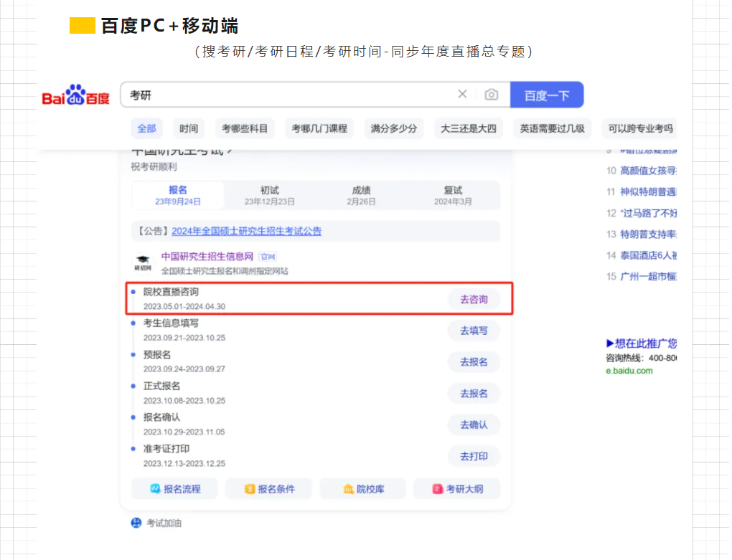The height and width of the screenshot is (560, 732).
Task: Clear the search box with the X icon
Action: tap(462, 94)
